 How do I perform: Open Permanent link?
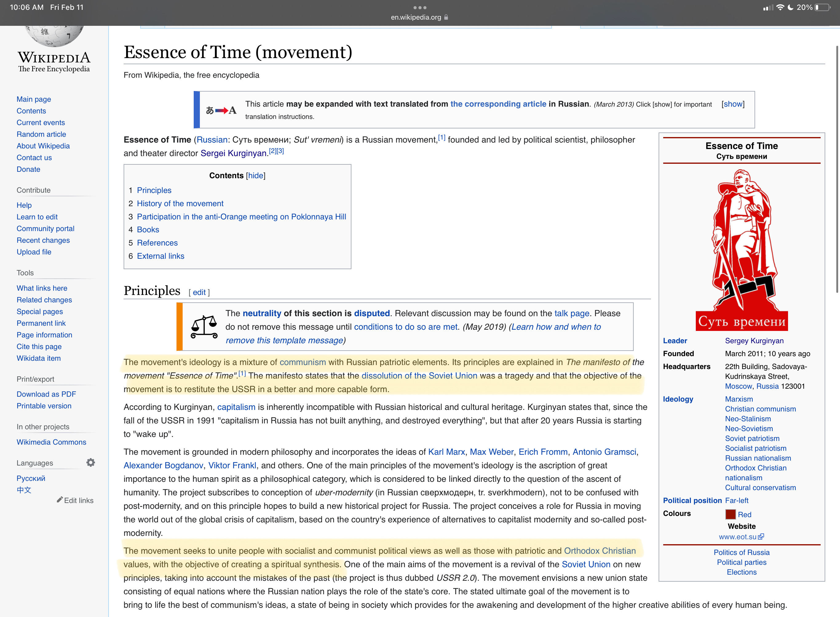(x=41, y=323)
